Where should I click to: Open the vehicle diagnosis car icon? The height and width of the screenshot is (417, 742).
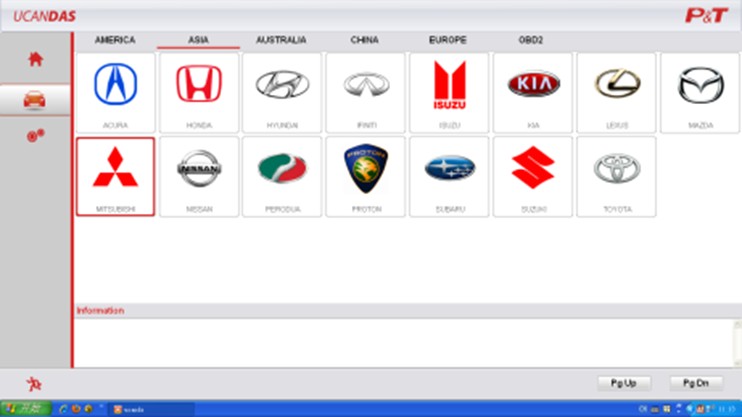click(x=35, y=100)
